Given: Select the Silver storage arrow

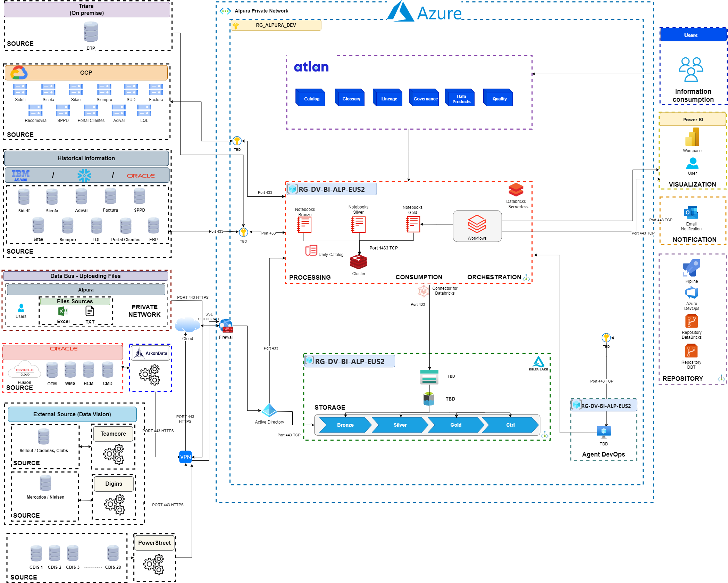Looking at the screenshot, I should (x=400, y=425).
